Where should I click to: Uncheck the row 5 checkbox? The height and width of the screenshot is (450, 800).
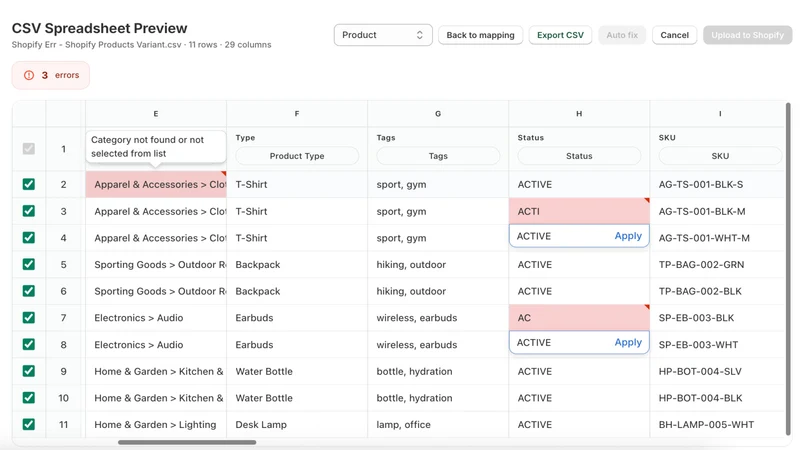[29, 264]
